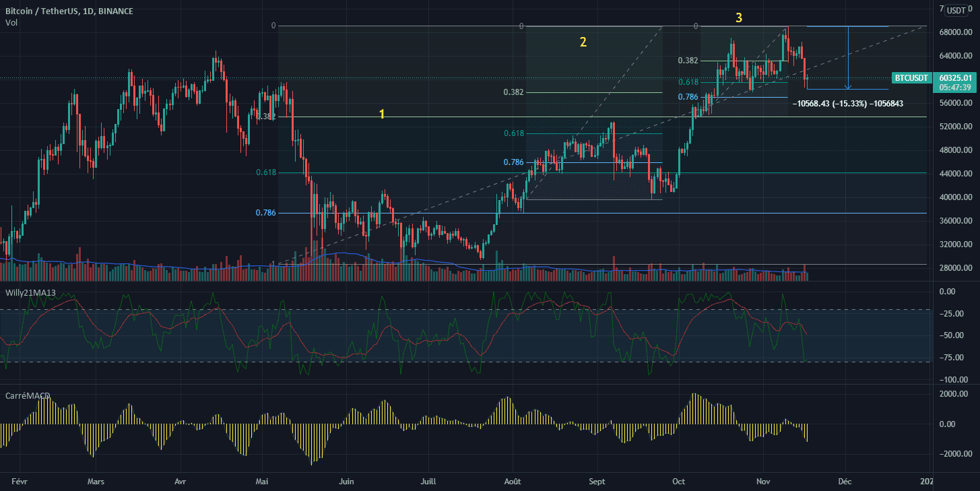Click the yellow annotation number 2
Screen dimensions: 980x491
coord(583,42)
